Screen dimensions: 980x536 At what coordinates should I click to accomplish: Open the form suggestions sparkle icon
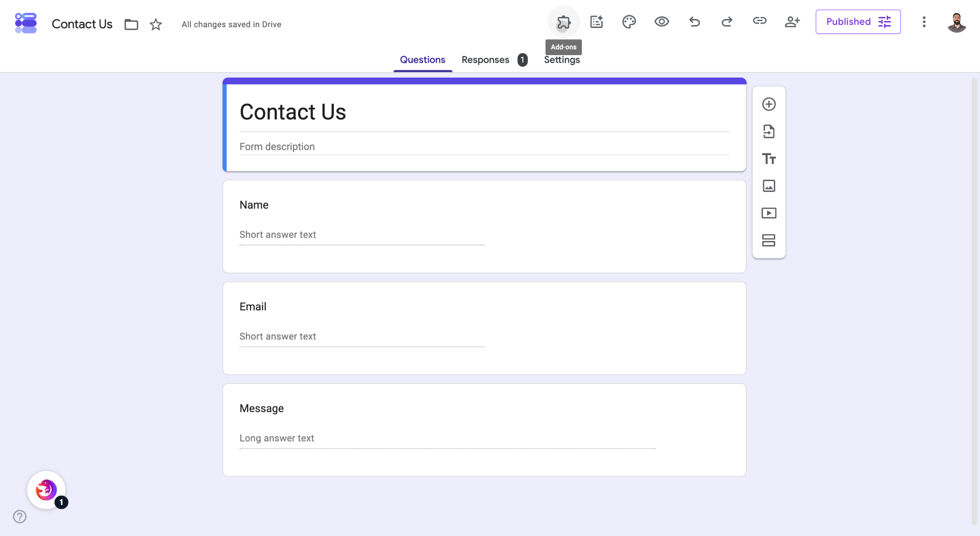pyautogui.click(x=596, y=22)
